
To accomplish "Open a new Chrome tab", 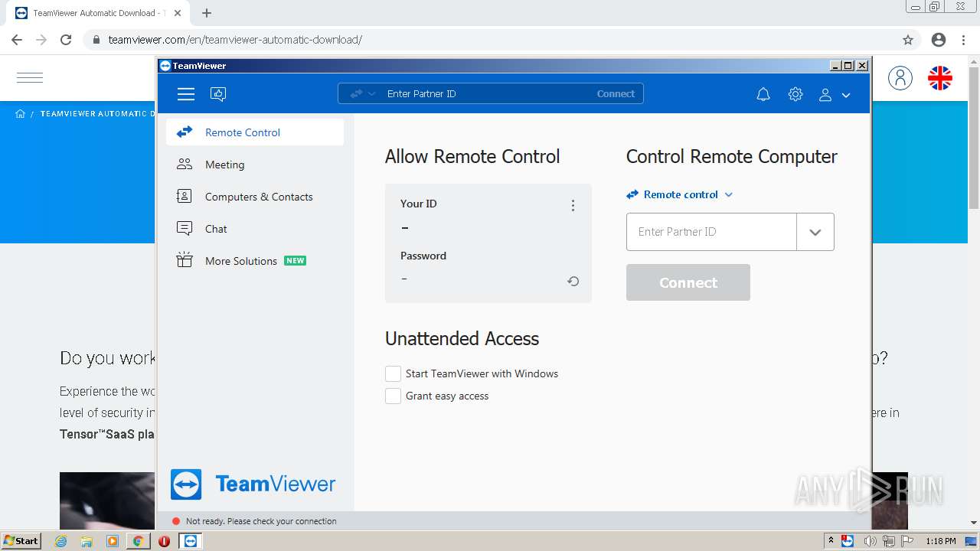I will [x=207, y=13].
